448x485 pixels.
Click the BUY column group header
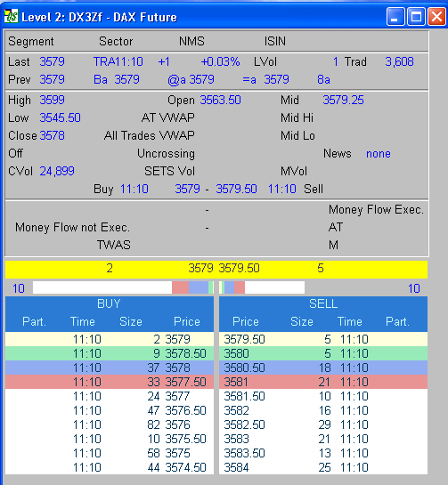pos(110,303)
